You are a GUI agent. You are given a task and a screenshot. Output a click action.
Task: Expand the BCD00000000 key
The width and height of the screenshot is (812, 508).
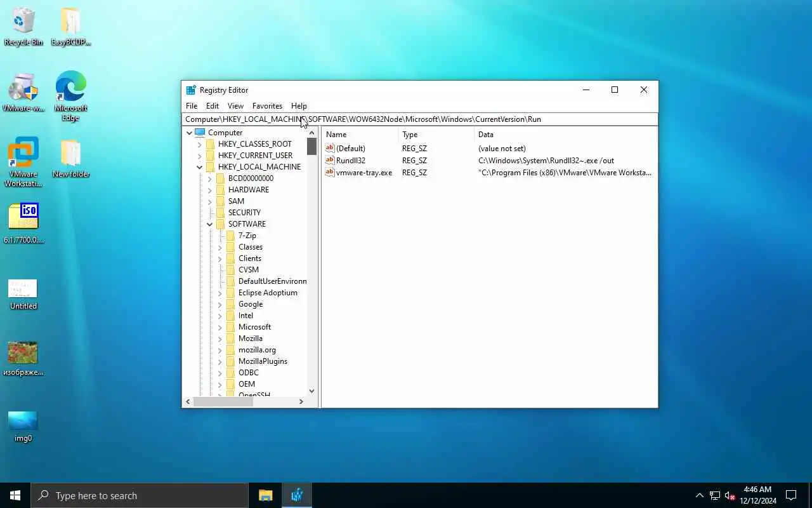coord(209,178)
